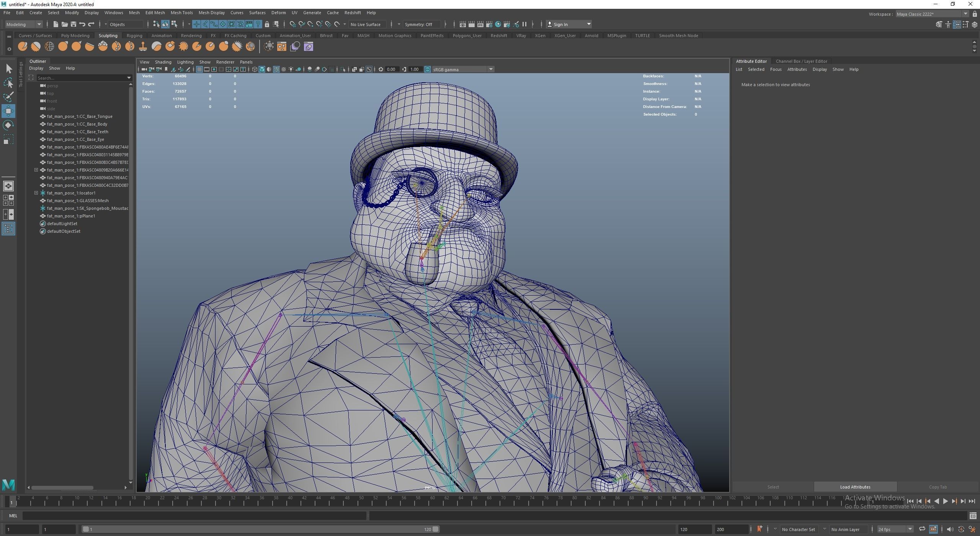Open the Modeling menu set dropdown

(x=24, y=25)
